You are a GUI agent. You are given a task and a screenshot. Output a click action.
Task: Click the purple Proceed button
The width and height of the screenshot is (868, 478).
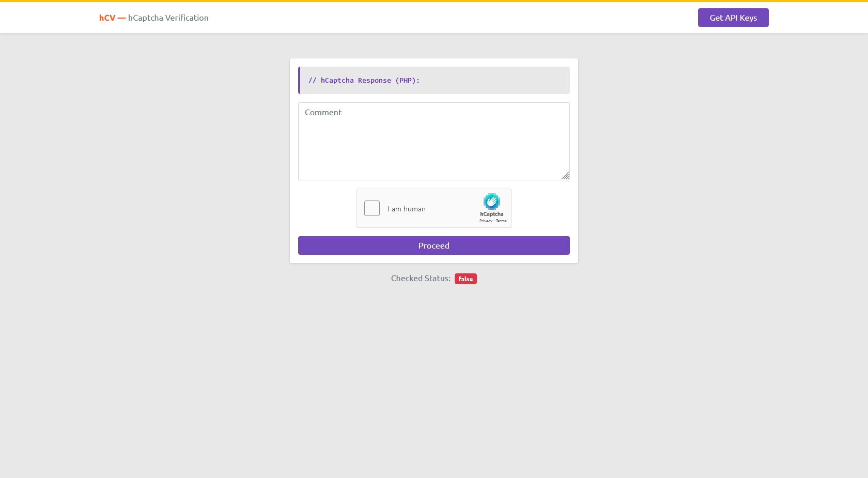pyautogui.click(x=434, y=245)
